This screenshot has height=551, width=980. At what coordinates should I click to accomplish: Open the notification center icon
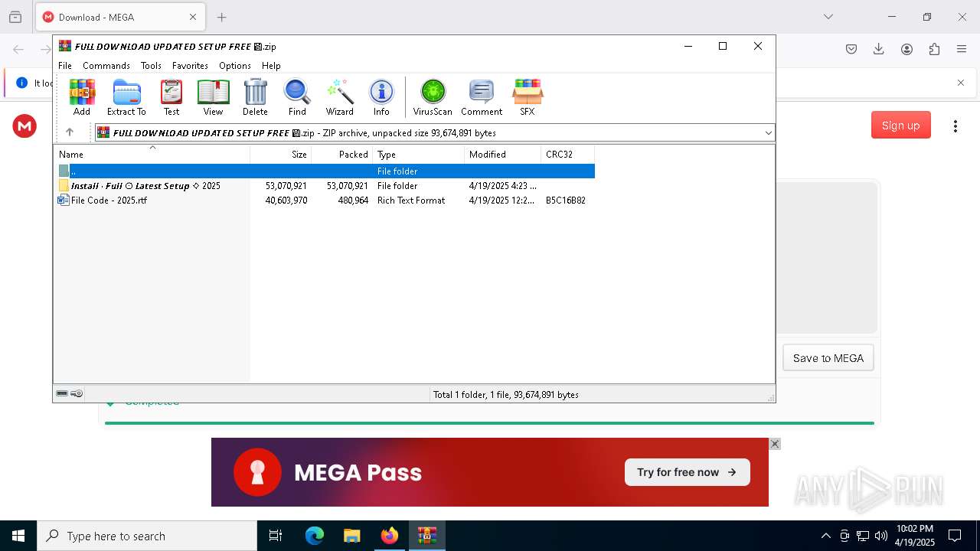pyautogui.click(x=955, y=536)
